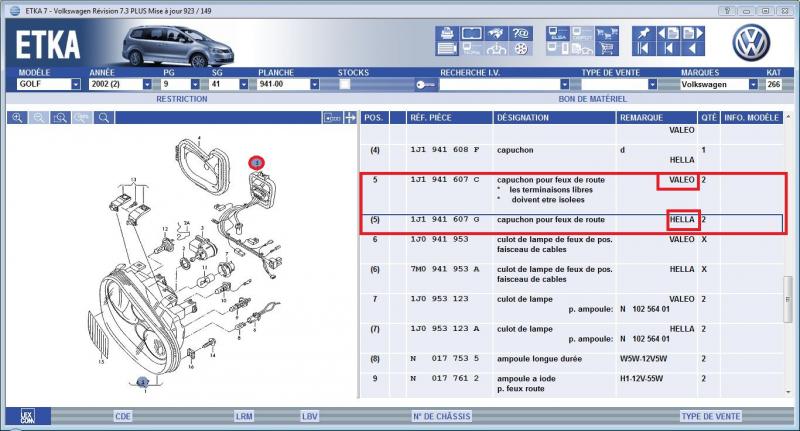Select part number N 017 761 2
Screen dimensions: 800x431
[x=445, y=378]
